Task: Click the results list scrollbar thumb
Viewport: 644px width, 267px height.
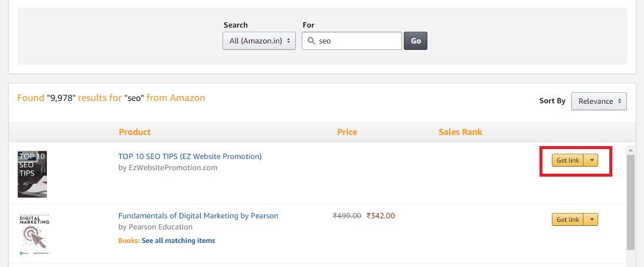Action: [631, 202]
